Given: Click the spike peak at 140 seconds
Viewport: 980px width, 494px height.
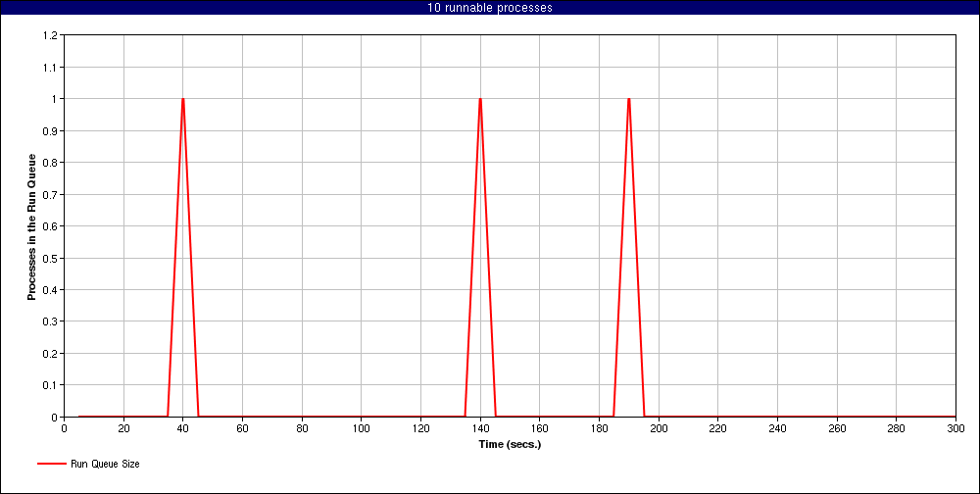Looking at the screenshot, I should 480,99.
